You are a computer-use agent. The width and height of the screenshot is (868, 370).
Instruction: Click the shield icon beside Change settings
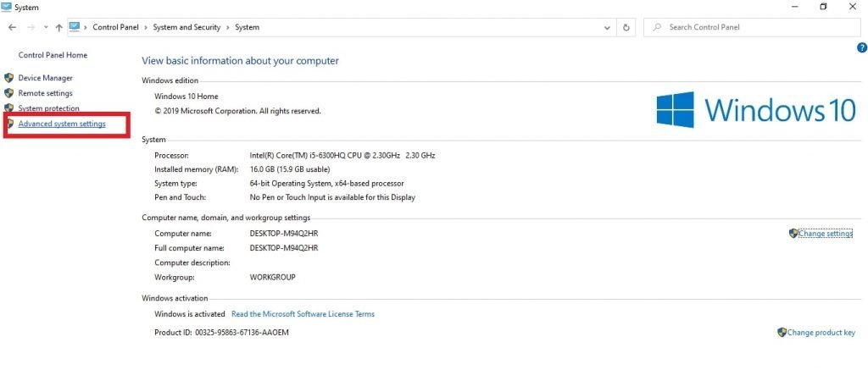(x=793, y=233)
